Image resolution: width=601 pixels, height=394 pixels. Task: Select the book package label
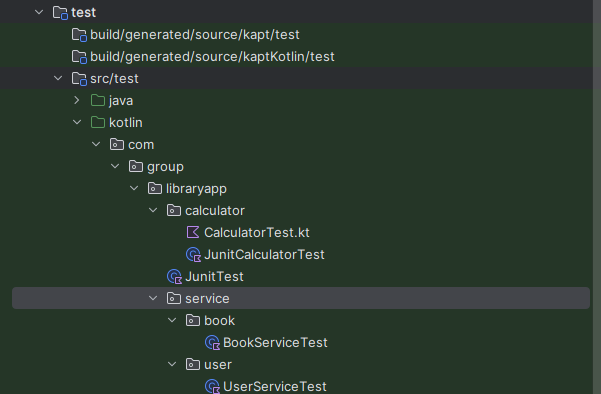[219, 320]
